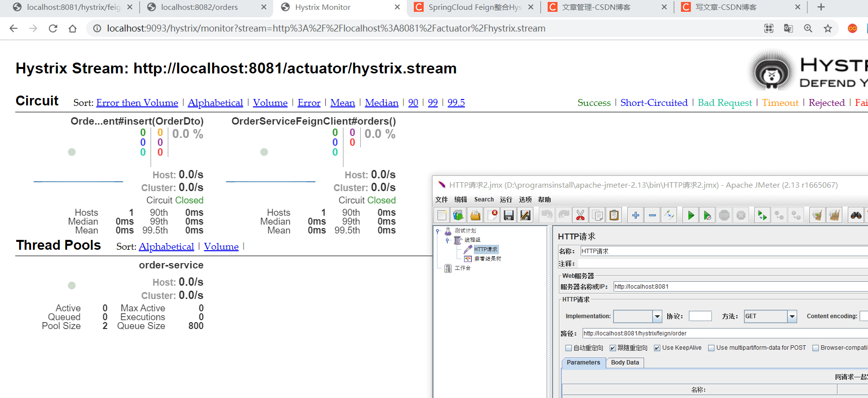Bookmark page with star icon

tap(828, 29)
